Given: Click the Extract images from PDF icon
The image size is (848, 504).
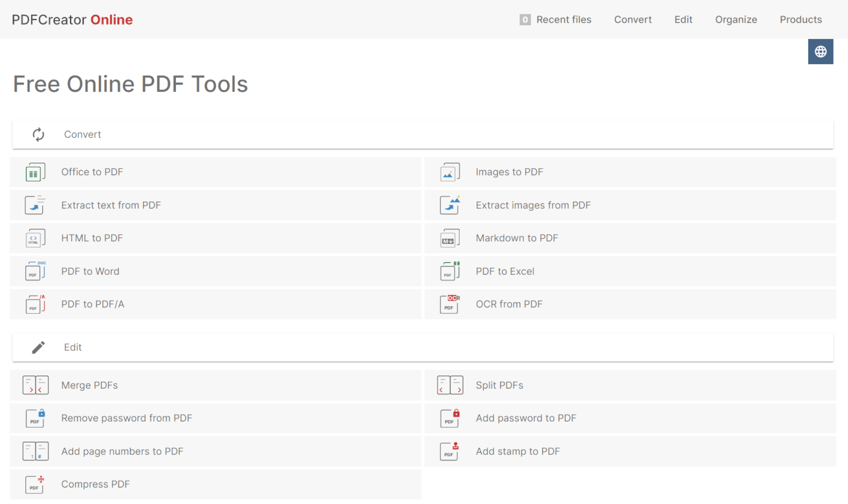Looking at the screenshot, I should (450, 205).
